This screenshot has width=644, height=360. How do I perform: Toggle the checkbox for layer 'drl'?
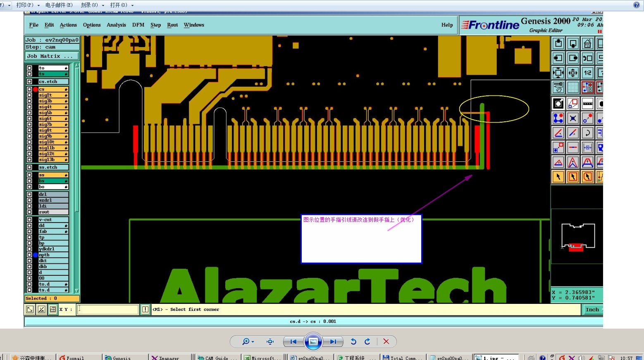pyautogui.click(x=29, y=194)
